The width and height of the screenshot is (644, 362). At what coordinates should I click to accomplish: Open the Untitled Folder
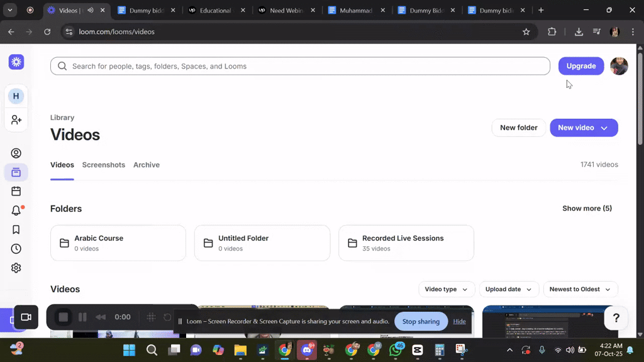[x=262, y=243]
